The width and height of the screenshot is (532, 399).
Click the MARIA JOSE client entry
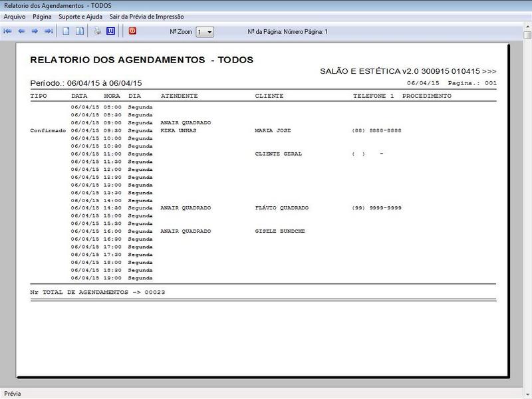coord(273,131)
